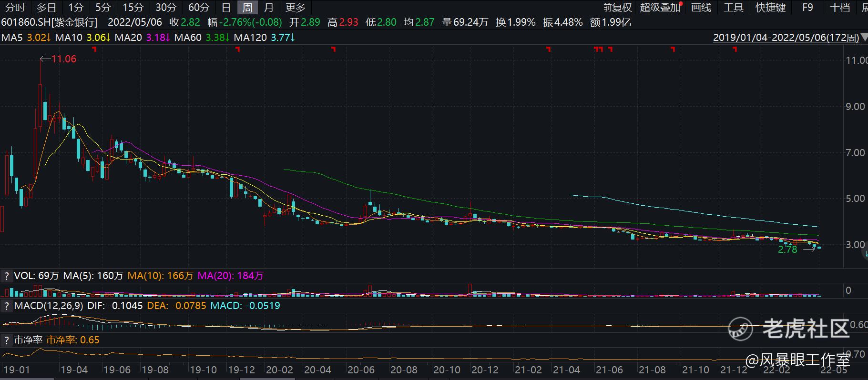
Task: Click the red event marker above 21-09
Action: click(673, 49)
